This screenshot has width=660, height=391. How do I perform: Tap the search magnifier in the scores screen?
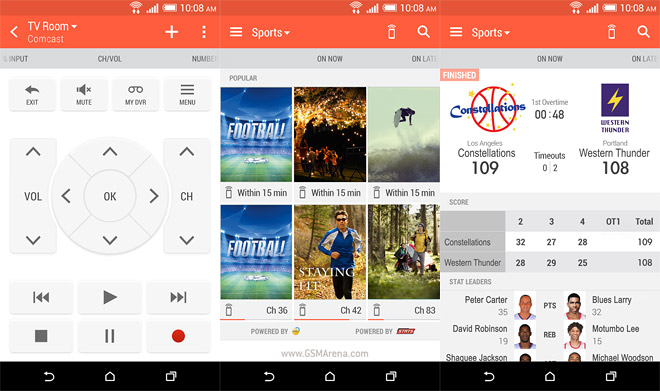(643, 32)
